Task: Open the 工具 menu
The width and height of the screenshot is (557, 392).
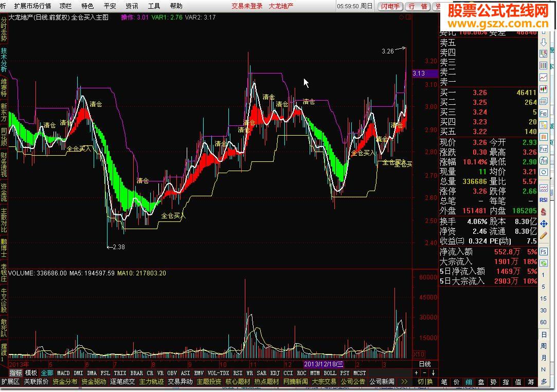Action: [154, 6]
